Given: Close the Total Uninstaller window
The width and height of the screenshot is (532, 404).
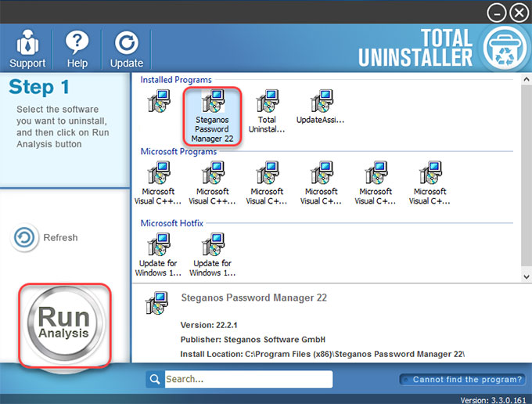Looking at the screenshot, I should pos(519,13).
